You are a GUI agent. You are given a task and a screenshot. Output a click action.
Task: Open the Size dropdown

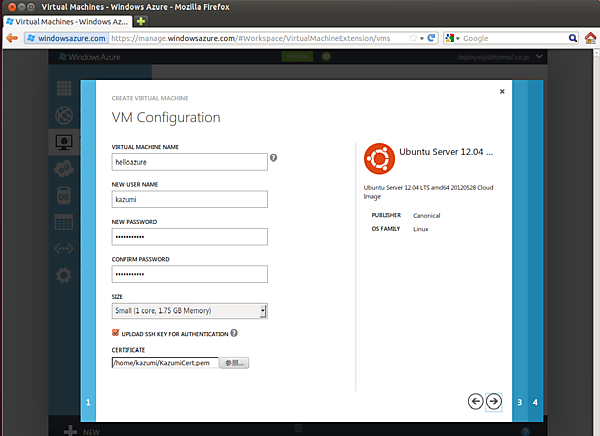pos(189,311)
